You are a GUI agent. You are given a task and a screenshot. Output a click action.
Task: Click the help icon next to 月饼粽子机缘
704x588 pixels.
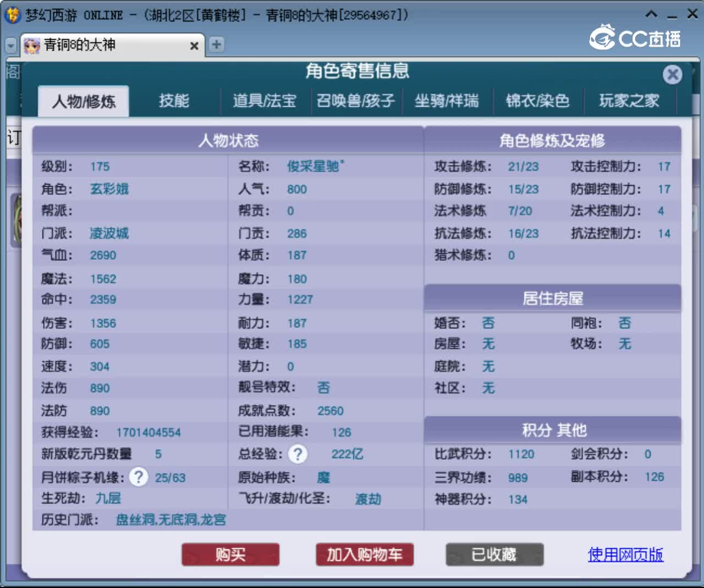pyautogui.click(x=139, y=477)
